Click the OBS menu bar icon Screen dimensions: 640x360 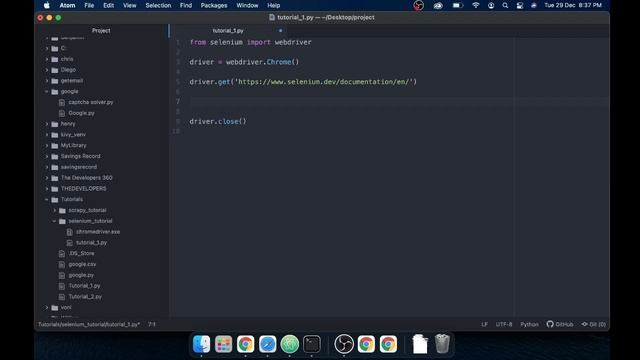point(418,5)
